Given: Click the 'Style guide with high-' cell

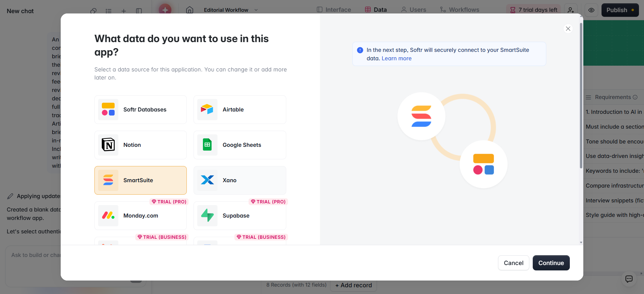Looking at the screenshot, I should point(614,215).
